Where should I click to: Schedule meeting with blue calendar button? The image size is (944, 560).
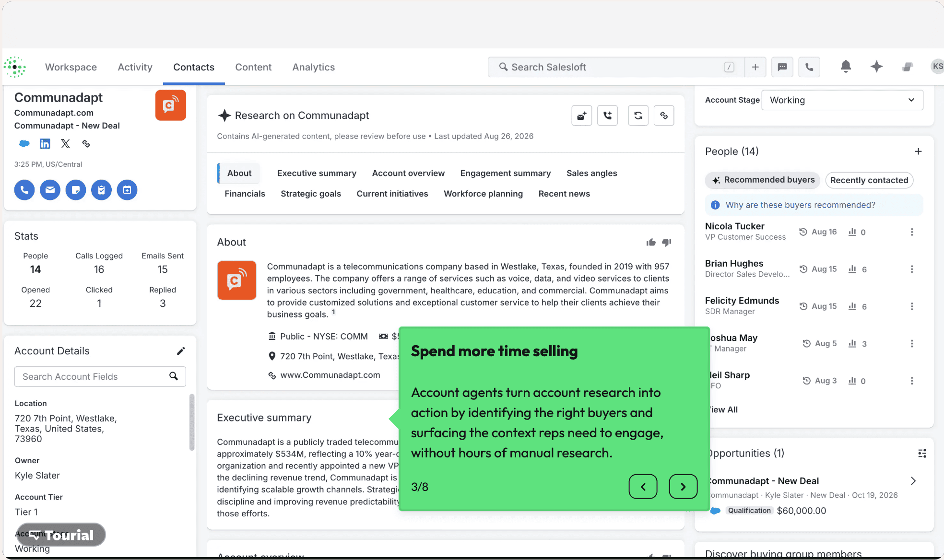click(x=127, y=190)
